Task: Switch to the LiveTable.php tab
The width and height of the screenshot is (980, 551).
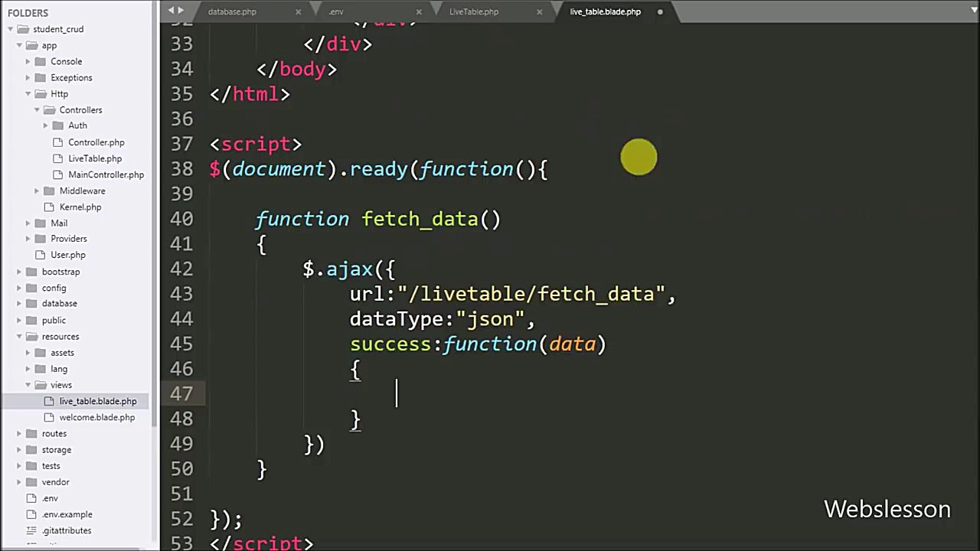Action: [x=474, y=11]
